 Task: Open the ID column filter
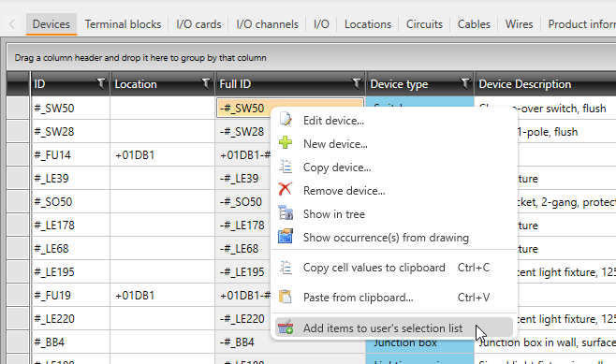click(x=101, y=83)
